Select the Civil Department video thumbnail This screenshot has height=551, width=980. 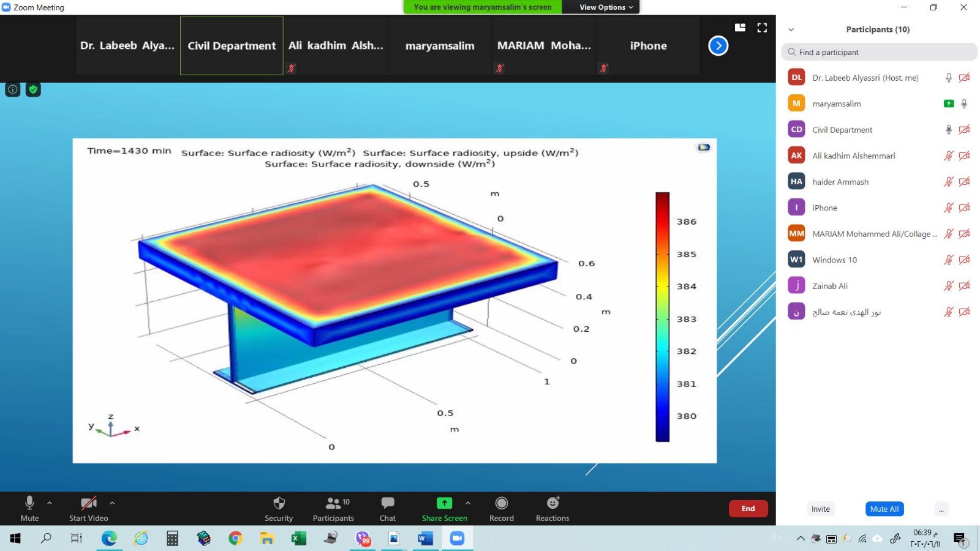click(x=232, y=46)
